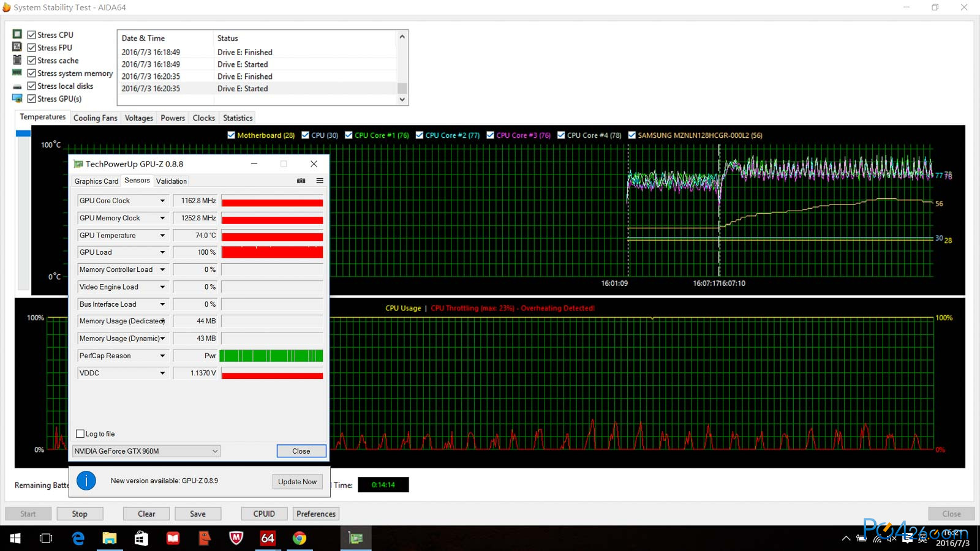
Task: Open Task View from the taskbar
Action: tap(46, 538)
